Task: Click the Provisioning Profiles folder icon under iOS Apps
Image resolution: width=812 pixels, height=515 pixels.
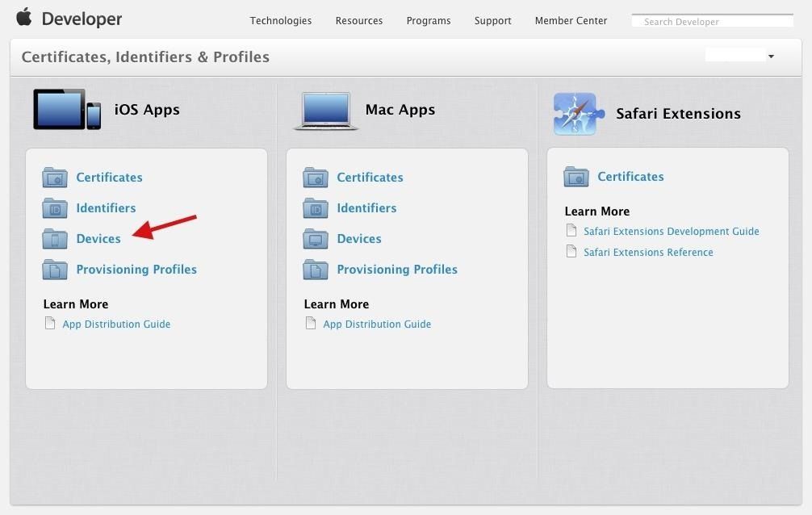Action: coord(54,269)
